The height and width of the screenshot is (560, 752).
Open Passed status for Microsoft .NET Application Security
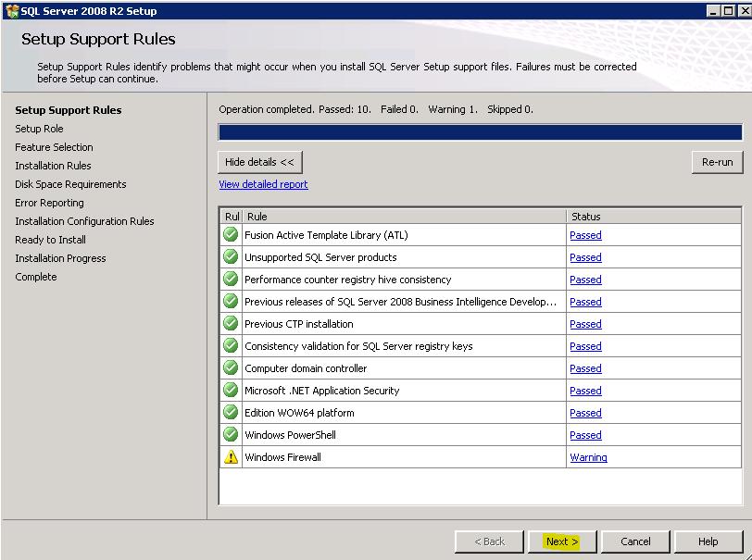click(x=585, y=391)
